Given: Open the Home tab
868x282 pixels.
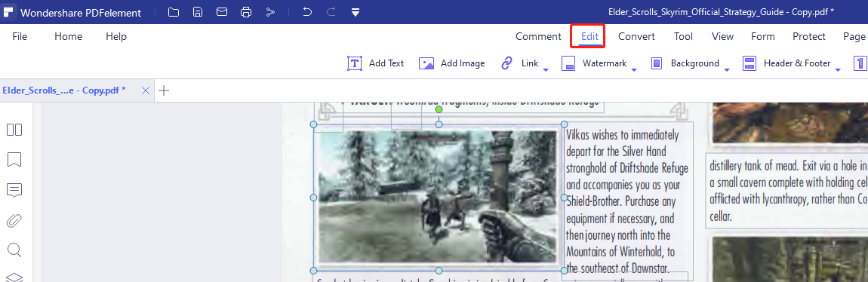Looking at the screenshot, I should [68, 36].
